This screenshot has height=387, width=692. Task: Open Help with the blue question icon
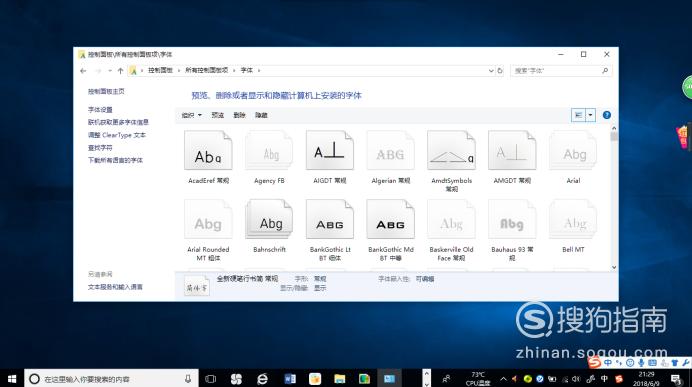point(607,115)
